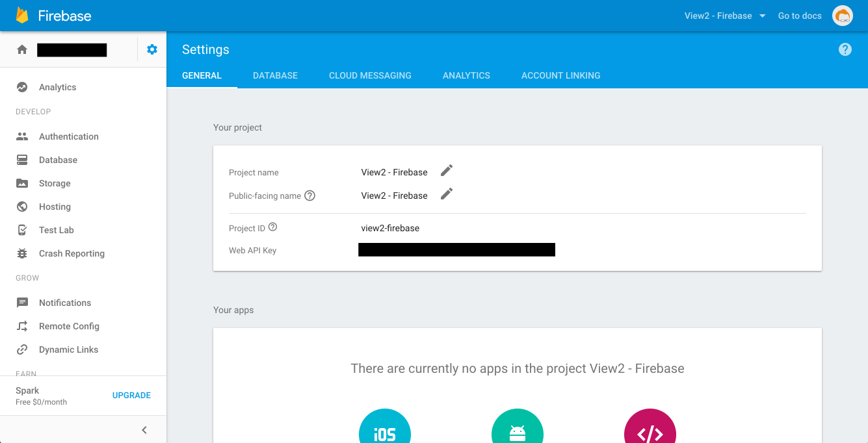Click the Remote Config icon
This screenshot has width=868, height=443.
pyautogui.click(x=22, y=326)
